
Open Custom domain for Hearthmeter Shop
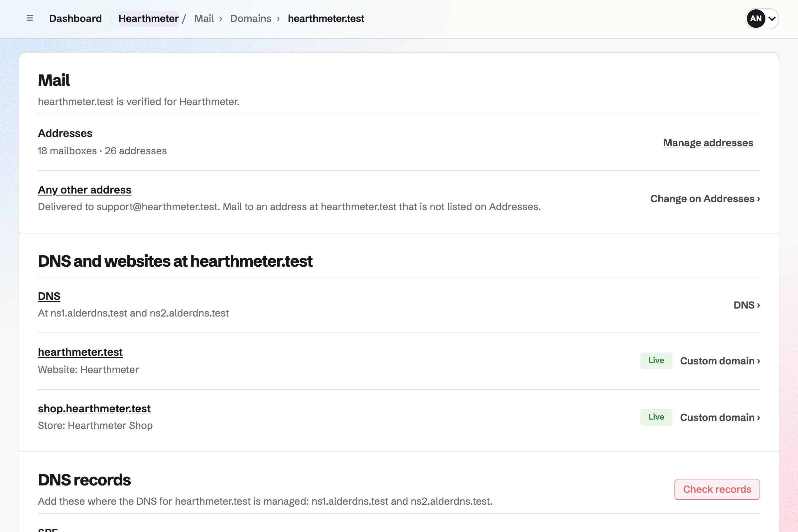(x=720, y=417)
